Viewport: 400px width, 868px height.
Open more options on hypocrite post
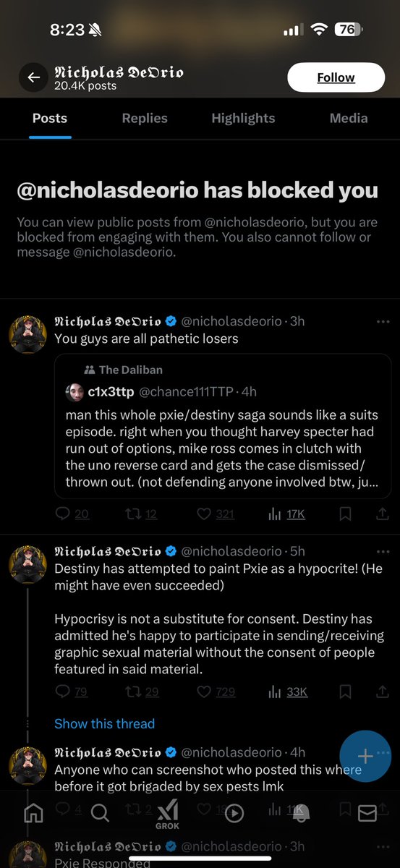[x=383, y=551]
